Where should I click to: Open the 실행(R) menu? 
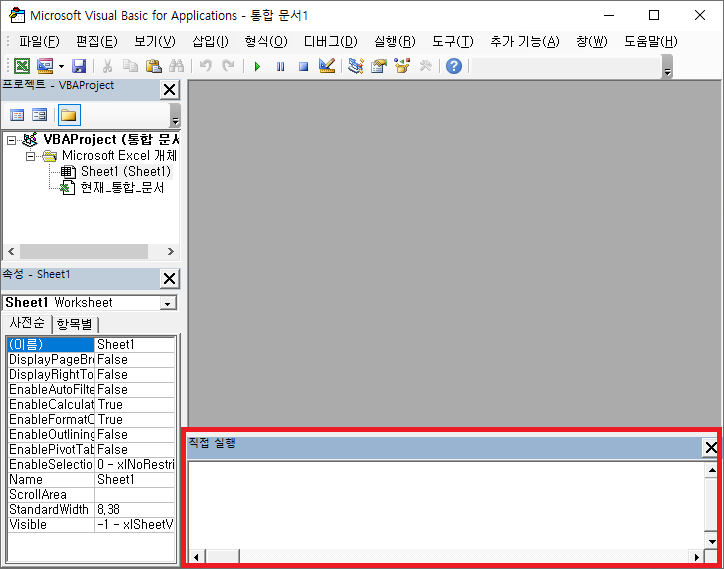(394, 42)
